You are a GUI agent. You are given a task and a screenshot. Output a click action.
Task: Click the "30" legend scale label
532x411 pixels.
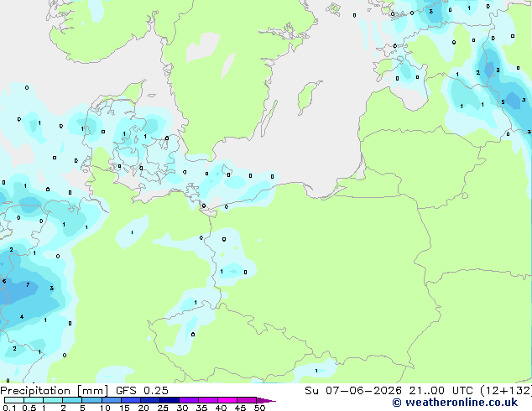point(182,408)
